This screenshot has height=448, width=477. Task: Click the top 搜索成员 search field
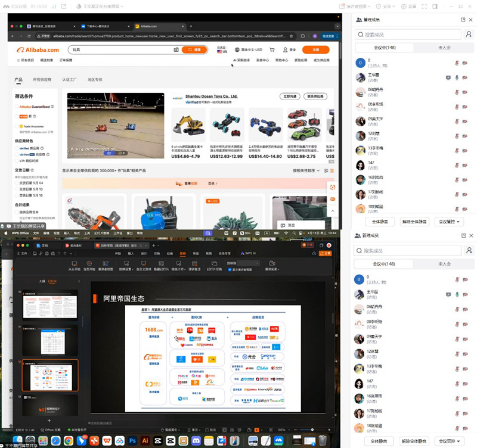[x=408, y=35]
